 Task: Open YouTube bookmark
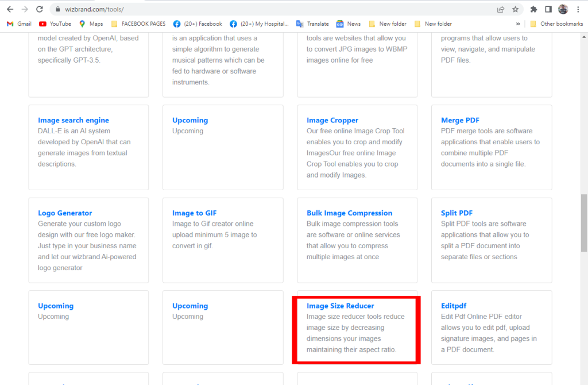[55, 24]
